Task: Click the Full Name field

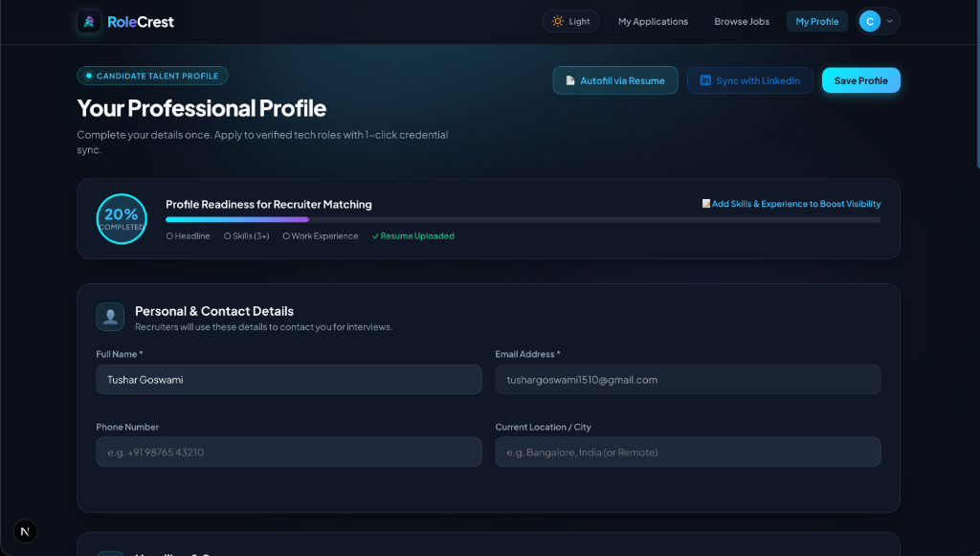Action: pos(289,379)
